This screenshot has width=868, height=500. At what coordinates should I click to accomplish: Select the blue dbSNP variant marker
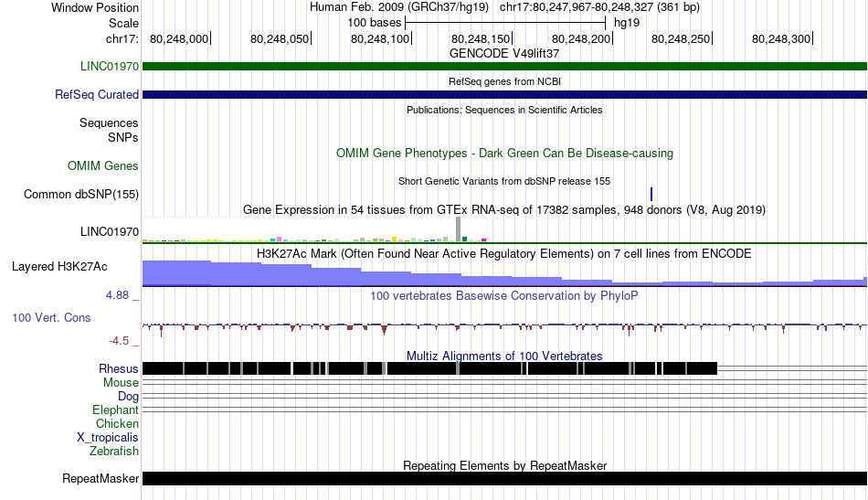(651, 195)
